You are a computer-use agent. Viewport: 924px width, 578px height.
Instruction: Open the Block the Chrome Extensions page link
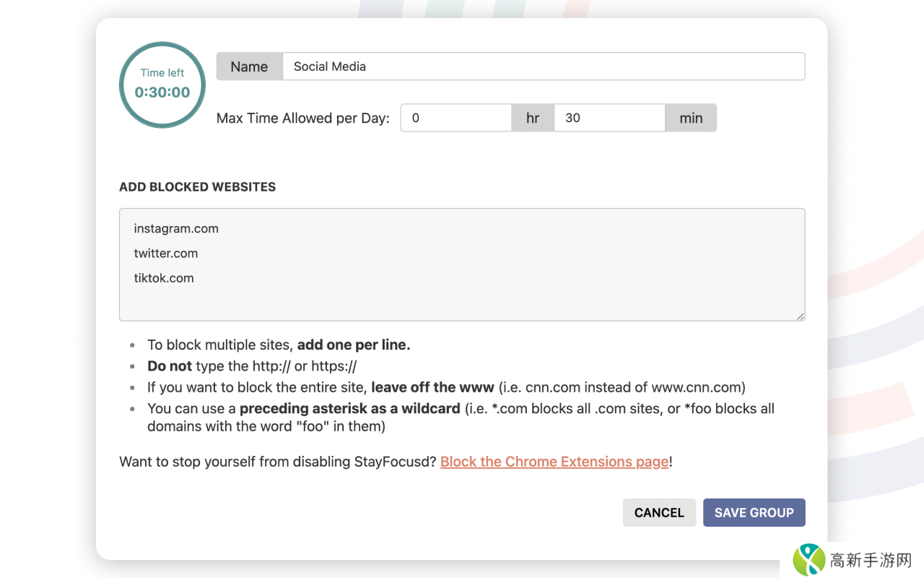[554, 462]
